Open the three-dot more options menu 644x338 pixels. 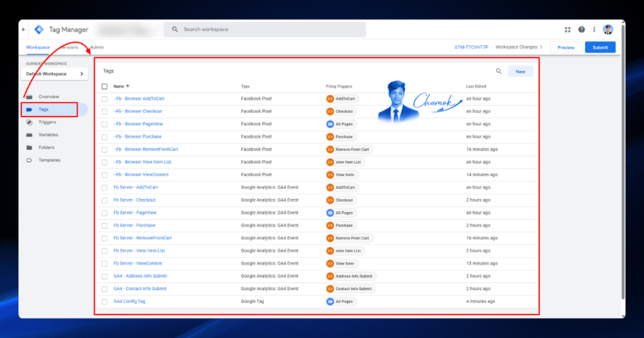[594, 30]
